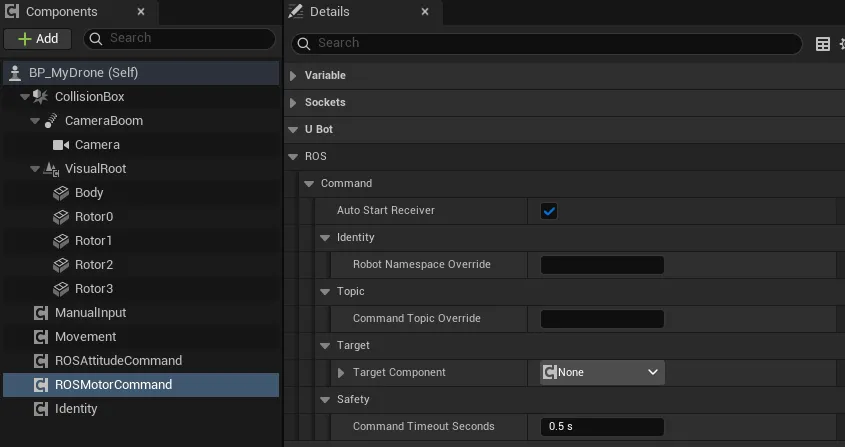Click the Add component button

(37, 39)
